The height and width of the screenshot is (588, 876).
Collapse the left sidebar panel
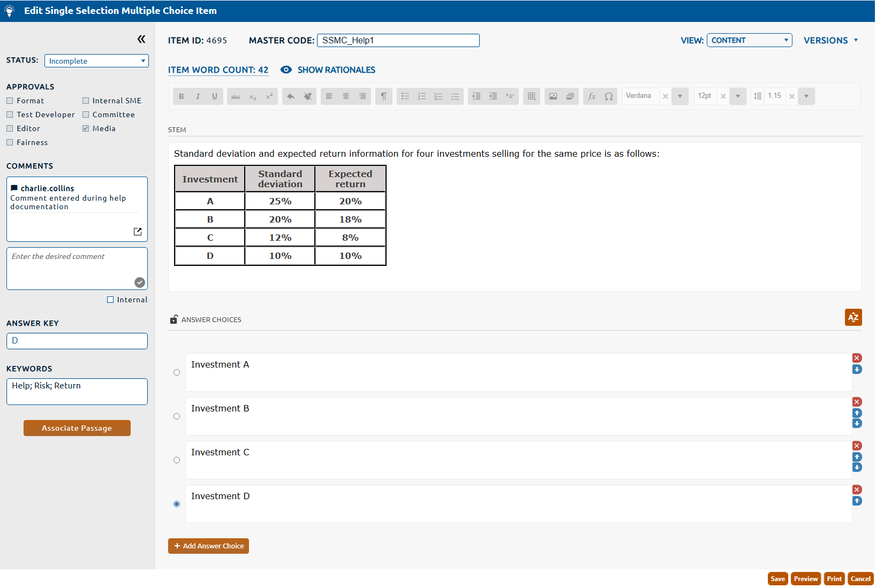point(141,39)
